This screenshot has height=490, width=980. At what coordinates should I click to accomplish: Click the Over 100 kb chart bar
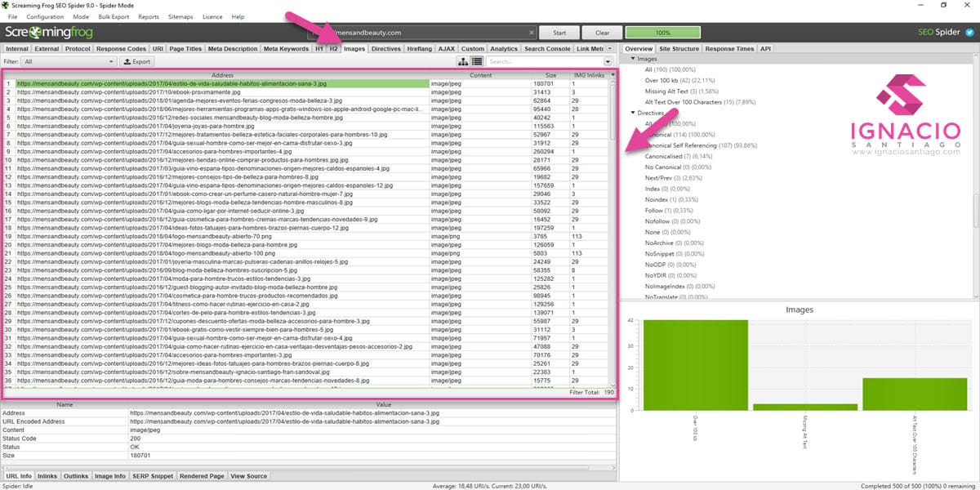point(695,365)
